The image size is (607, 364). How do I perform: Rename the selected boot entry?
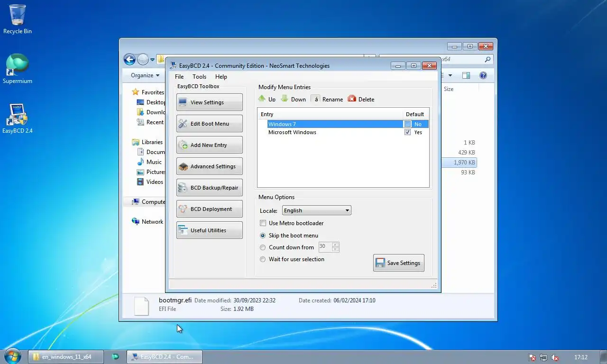[327, 99]
